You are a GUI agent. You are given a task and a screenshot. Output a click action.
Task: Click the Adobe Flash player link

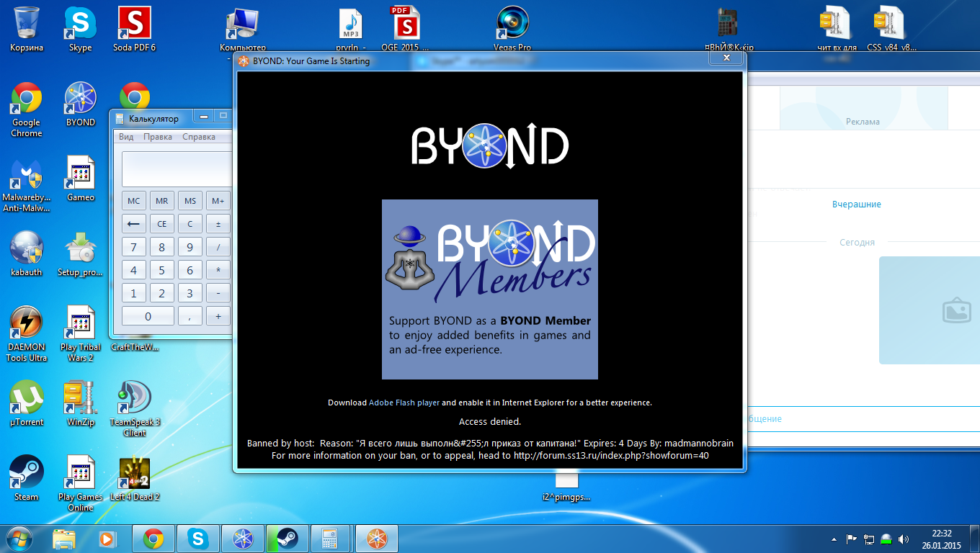pyautogui.click(x=404, y=403)
